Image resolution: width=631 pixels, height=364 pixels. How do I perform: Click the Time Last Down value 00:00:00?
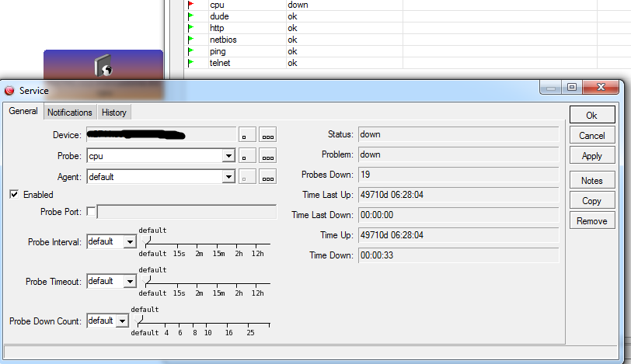[x=458, y=215]
